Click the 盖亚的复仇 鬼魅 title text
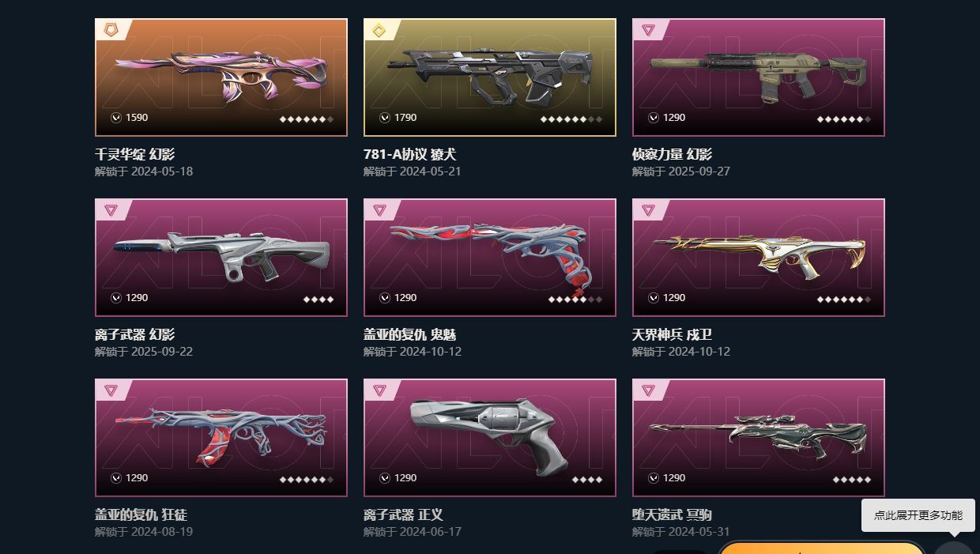 410,335
